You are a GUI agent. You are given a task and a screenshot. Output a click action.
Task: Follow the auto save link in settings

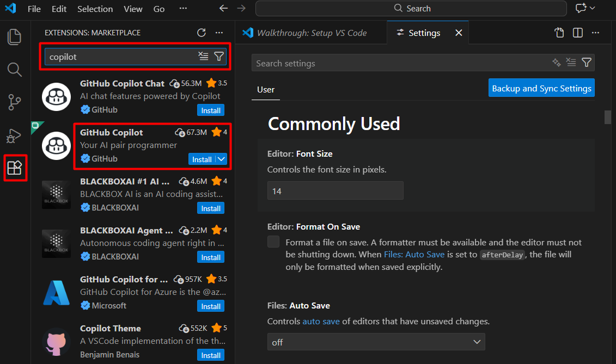pos(321,321)
